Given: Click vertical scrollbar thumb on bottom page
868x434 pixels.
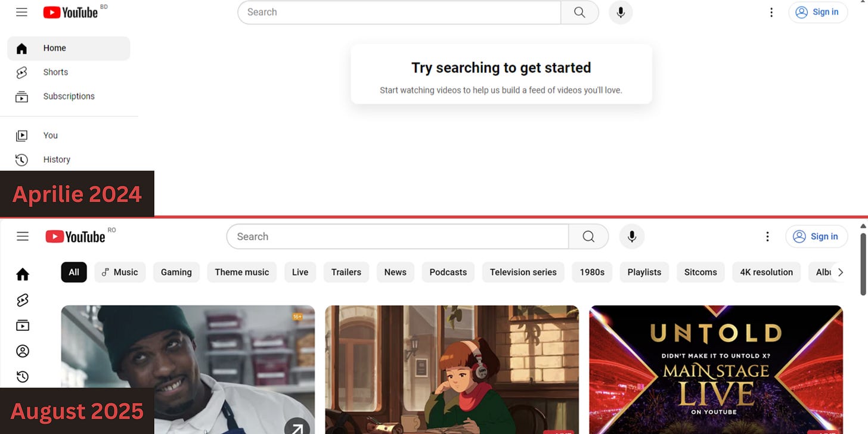Looking at the screenshot, I should click(x=863, y=264).
